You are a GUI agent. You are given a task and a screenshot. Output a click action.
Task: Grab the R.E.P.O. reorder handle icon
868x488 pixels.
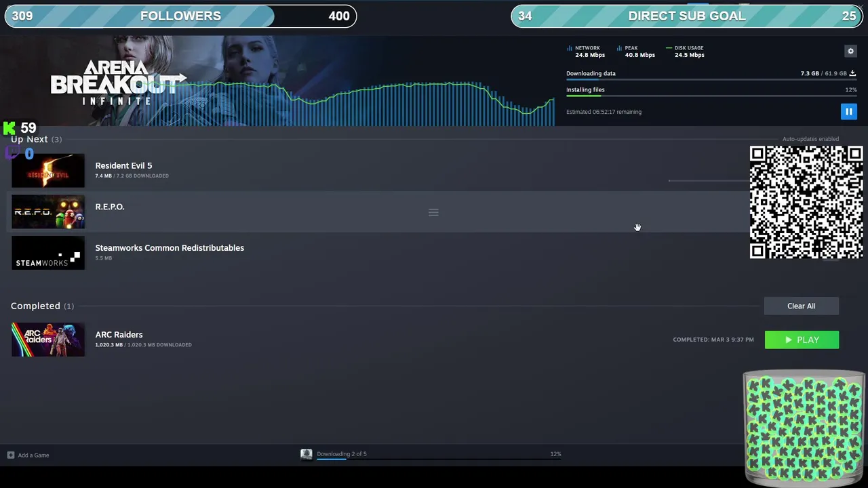pos(433,212)
